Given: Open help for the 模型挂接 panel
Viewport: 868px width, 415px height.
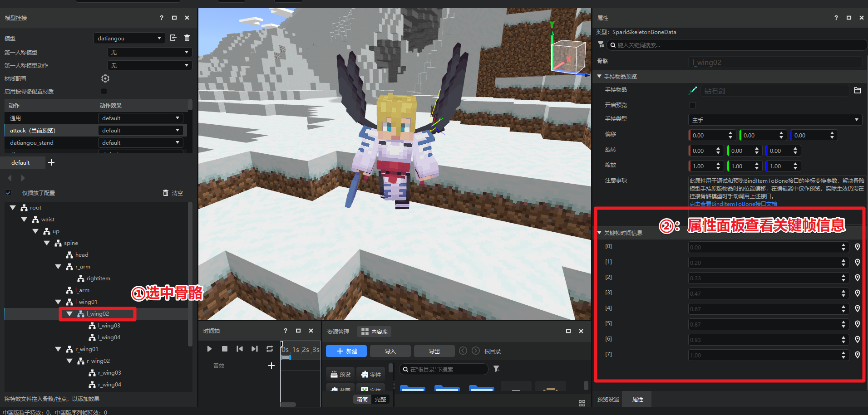Looking at the screenshot, I should tap(162, 18).
